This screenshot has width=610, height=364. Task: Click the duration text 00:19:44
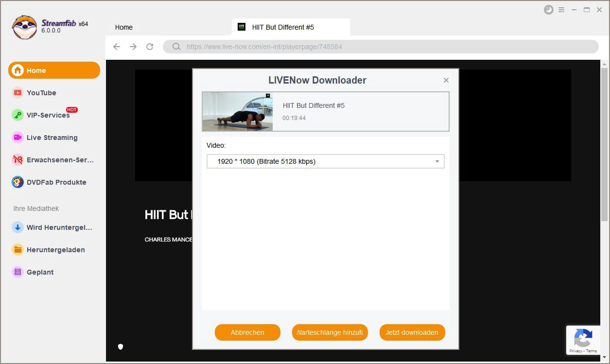click(x=294, y=118)
